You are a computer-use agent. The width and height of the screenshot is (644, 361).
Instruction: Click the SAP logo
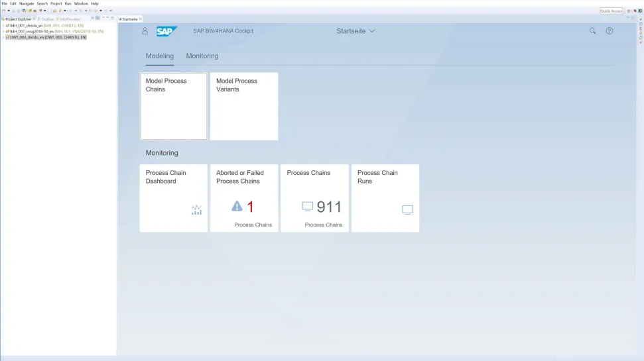[166, 31]
